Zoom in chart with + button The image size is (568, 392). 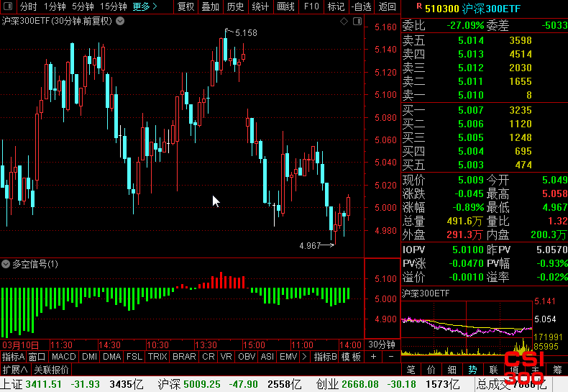pos(373,357)
